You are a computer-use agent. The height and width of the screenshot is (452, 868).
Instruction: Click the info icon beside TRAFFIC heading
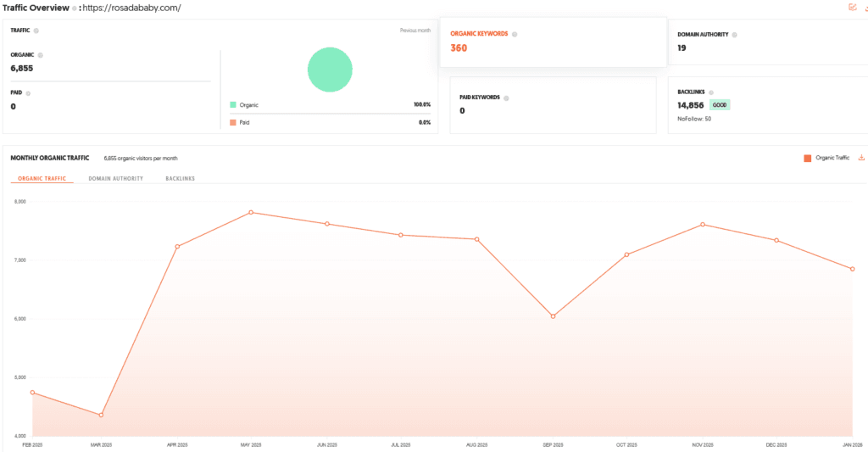36,31
